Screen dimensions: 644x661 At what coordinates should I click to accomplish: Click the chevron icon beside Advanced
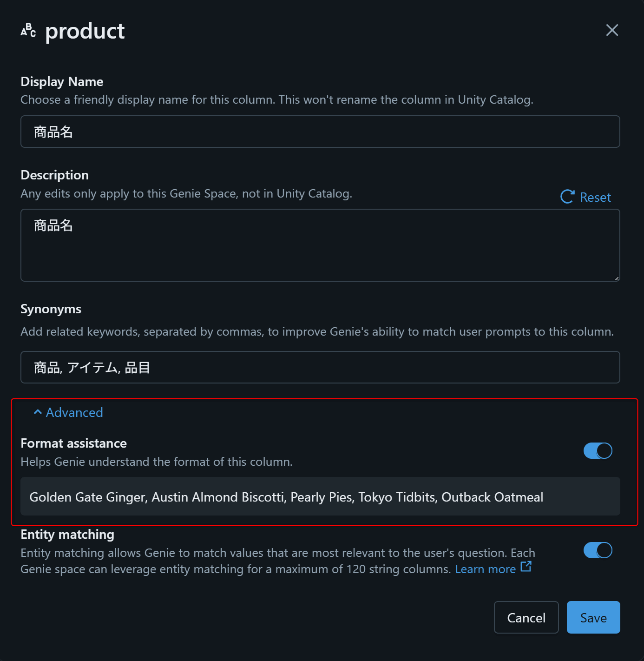(x=38, y=412)
